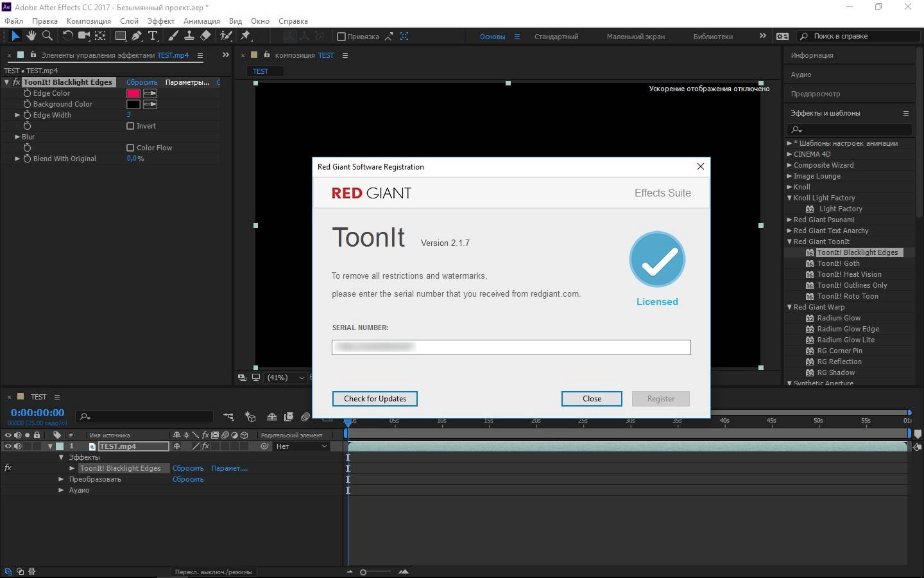This screenshot has height=578, width=924.
Task: Open the Композиция menu
Action: tap(89, 21)
